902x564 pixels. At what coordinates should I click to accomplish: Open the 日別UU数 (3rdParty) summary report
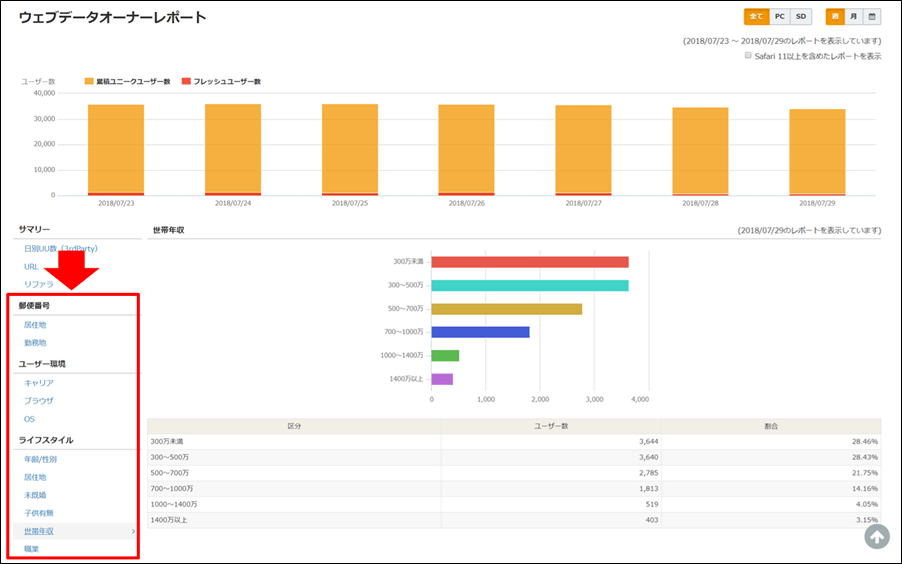(60, 248)
